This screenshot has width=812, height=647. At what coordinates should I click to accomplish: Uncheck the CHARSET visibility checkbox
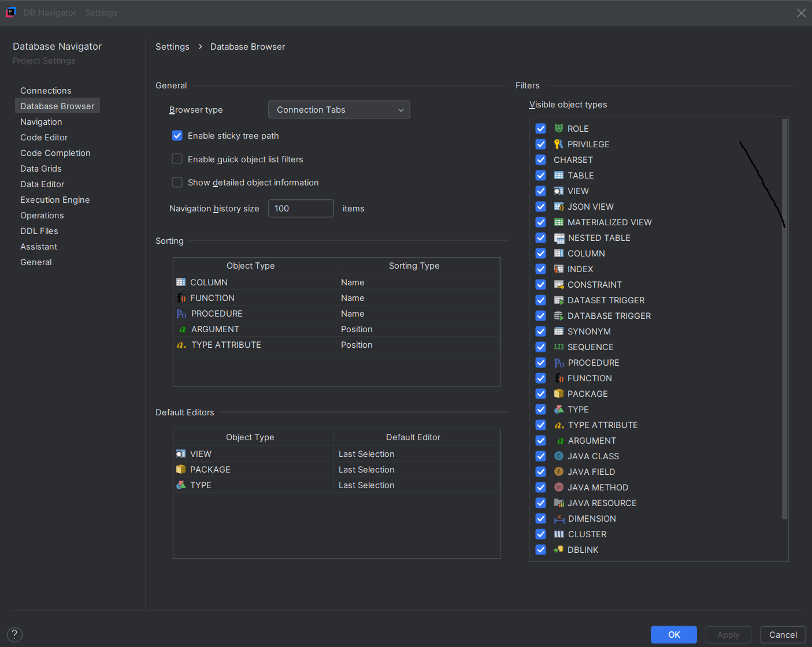tap(541, 159)
